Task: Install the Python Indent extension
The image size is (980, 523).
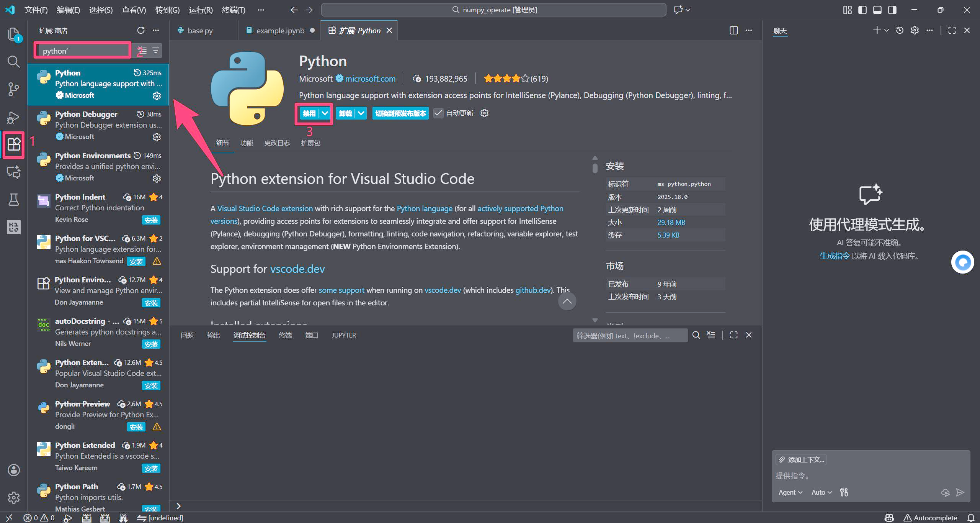Action: tap(151, 220)
